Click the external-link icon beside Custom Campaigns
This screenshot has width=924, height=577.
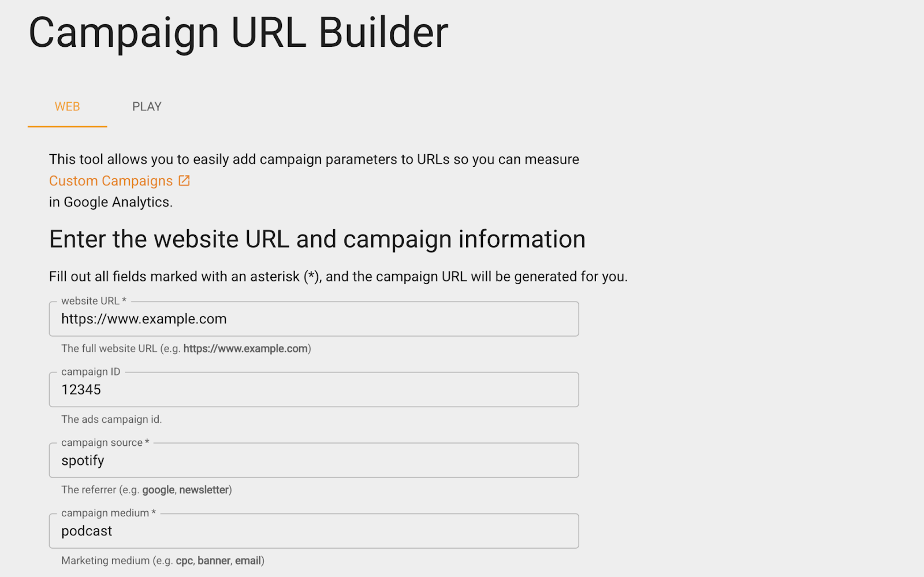184,180
